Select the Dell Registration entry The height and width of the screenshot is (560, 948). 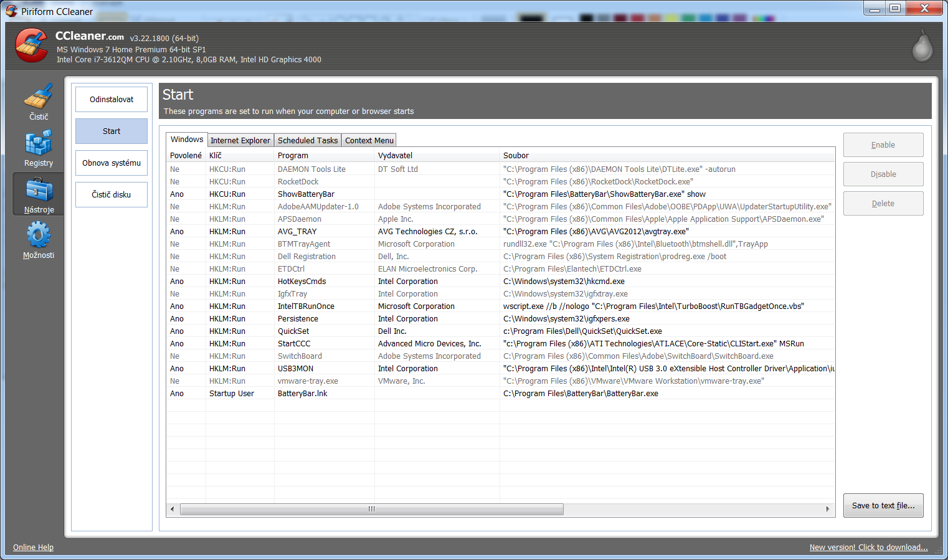tap(501, 257)
